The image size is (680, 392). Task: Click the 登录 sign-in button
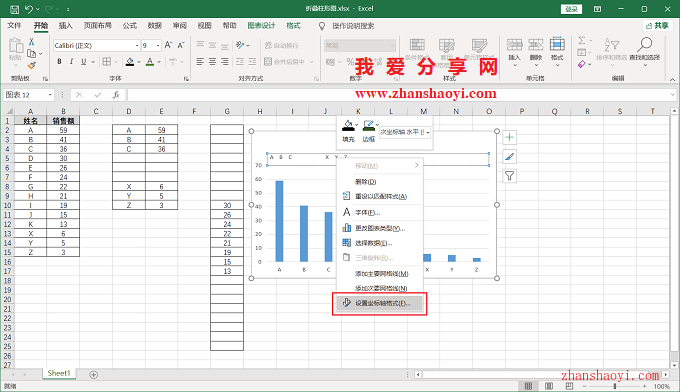(571, 9)
